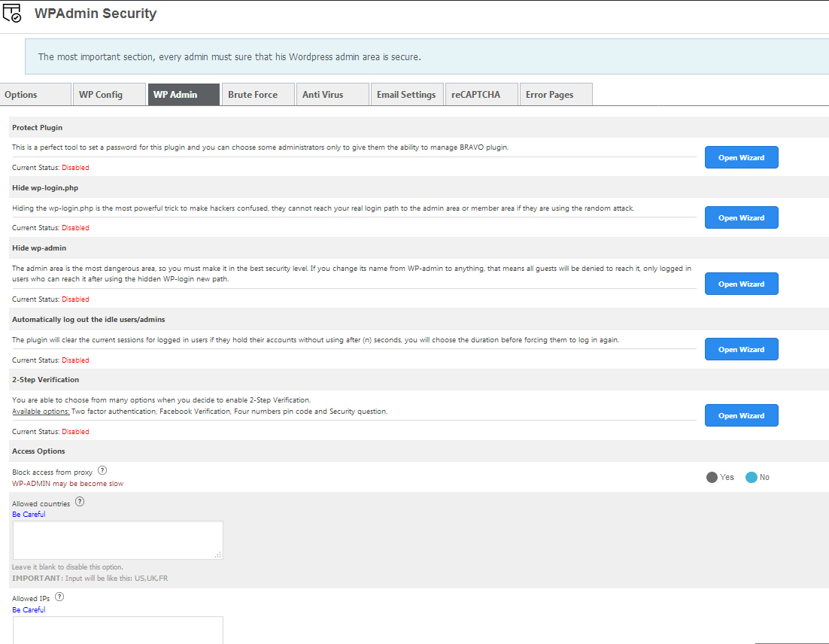This screenshot has width=829, height=644.
Task: Click help icon beside Block access from proxy
Action: pos(102,470)
